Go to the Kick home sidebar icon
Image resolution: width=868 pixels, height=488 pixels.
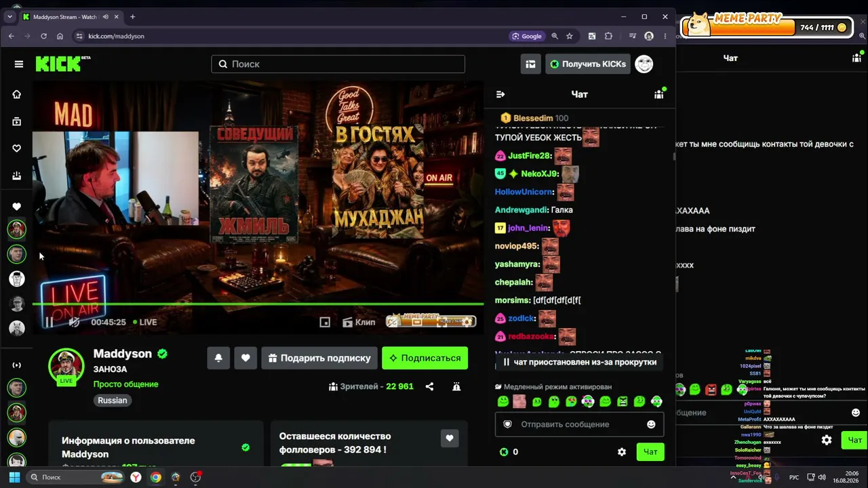pyautogui.click(x=17, y=94)
